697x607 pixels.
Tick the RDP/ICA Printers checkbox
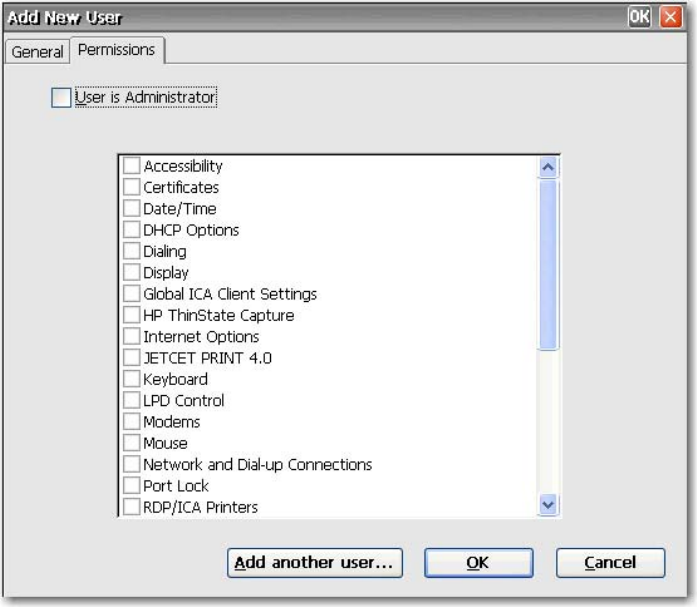coord(132,507)
